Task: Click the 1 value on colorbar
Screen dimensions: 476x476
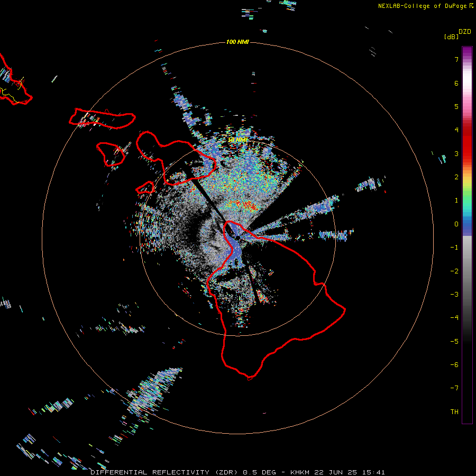Action: point(456,200)
